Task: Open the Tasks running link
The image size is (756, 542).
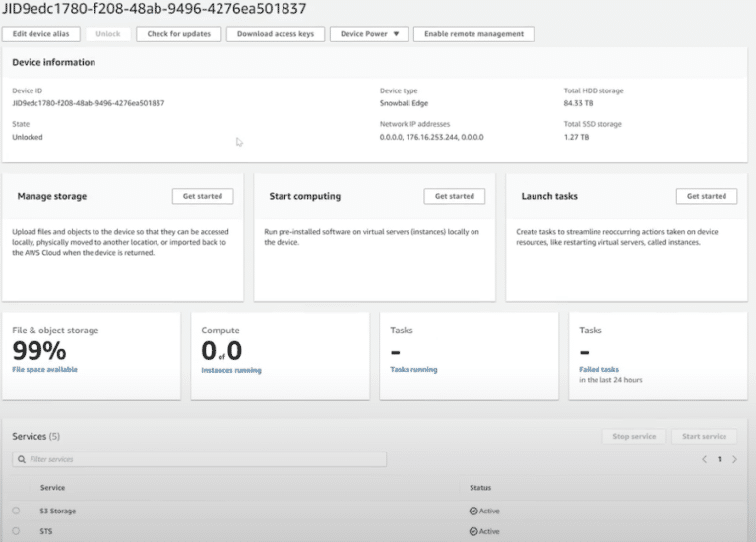Action: [x=413, y=370]
